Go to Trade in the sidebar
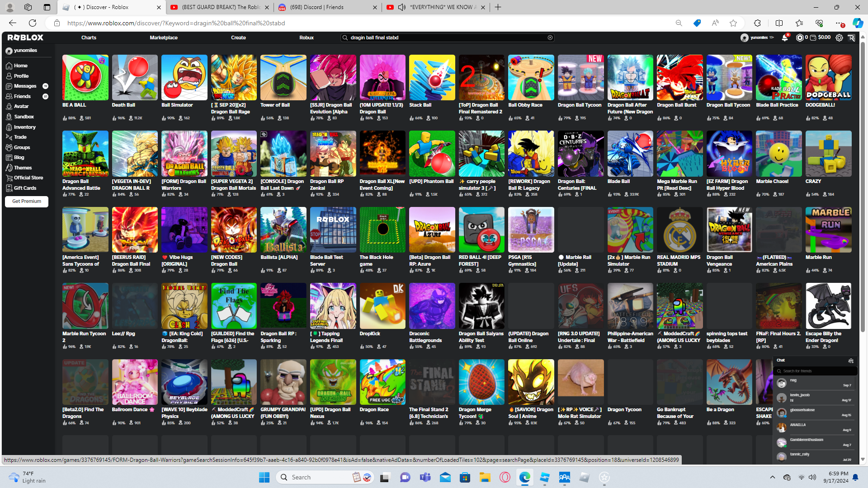Image resolution: width=868 pixels, height=488 pixels. 20,137
